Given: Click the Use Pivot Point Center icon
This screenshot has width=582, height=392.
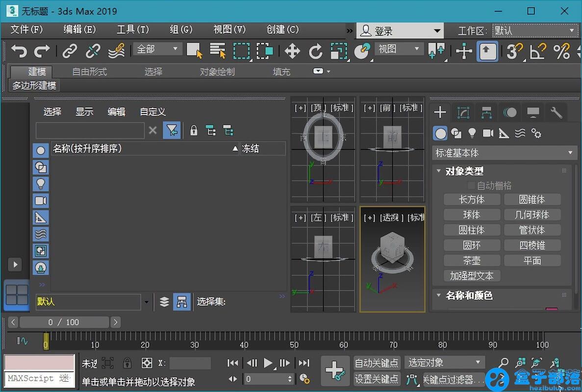Looking at the screenshot, I should point(436,51).
